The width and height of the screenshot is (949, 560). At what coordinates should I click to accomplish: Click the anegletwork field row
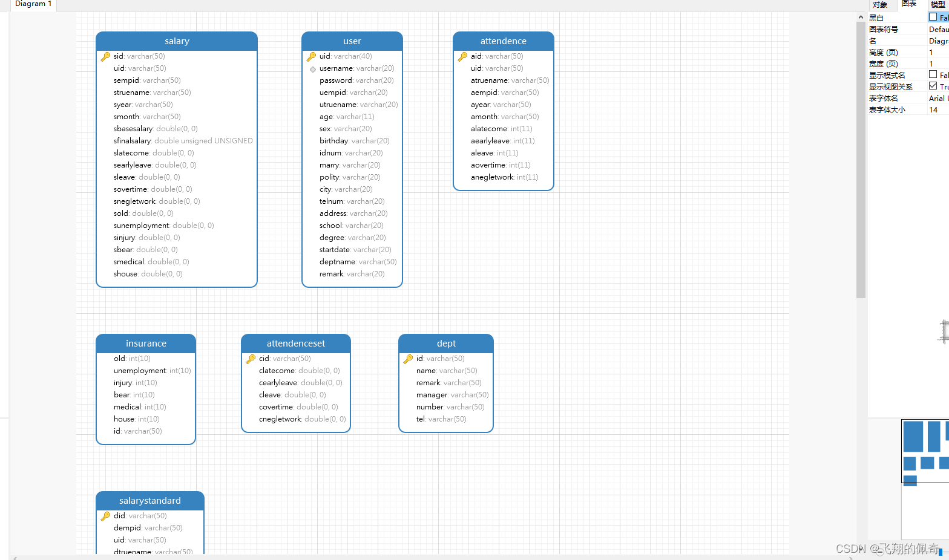[505, 177]
